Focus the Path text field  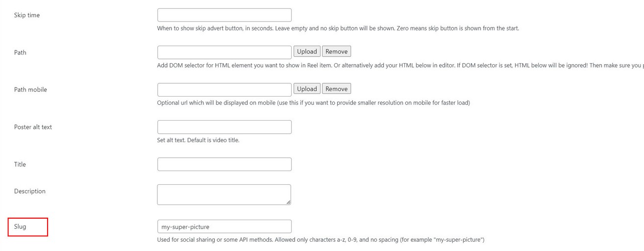point(224,52)
